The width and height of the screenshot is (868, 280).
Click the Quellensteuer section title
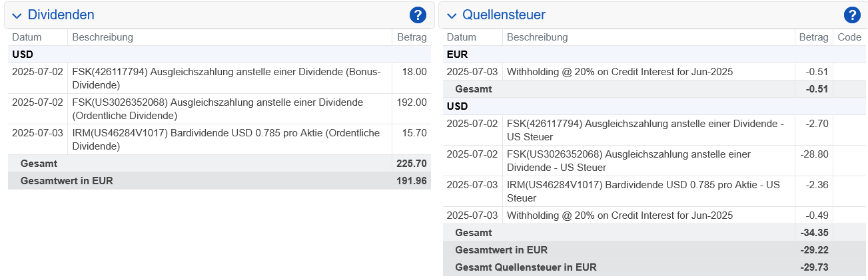(x=504, y=15)
